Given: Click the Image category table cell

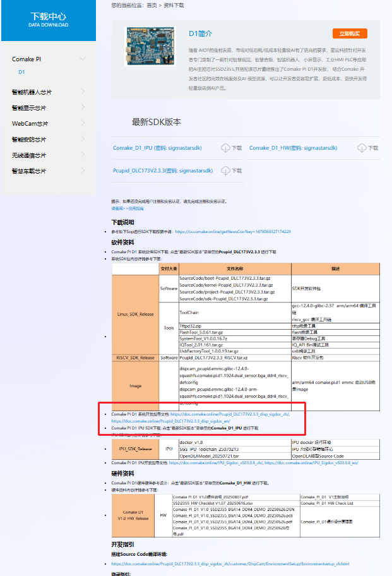Looking at the screenshot, I should coord(136,386).
